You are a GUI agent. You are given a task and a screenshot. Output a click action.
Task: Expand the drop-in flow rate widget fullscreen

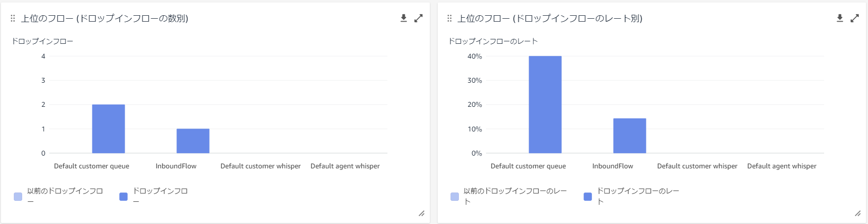(855, 18)
